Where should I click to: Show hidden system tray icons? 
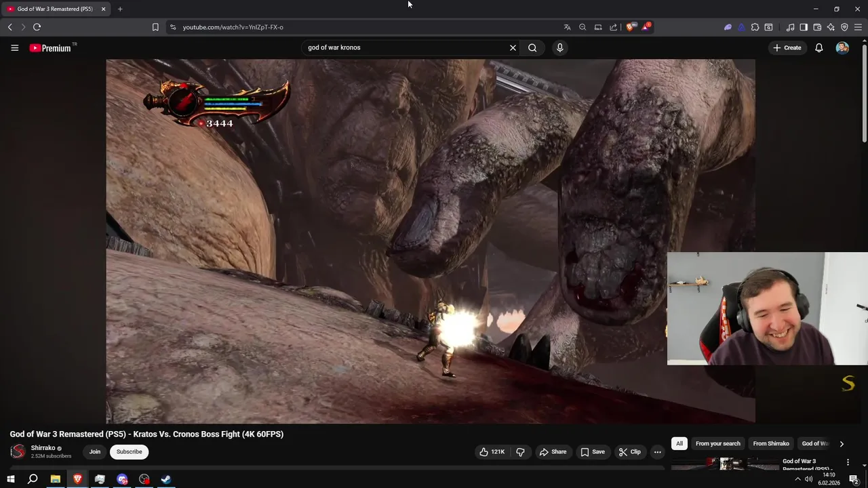[797, 479]
